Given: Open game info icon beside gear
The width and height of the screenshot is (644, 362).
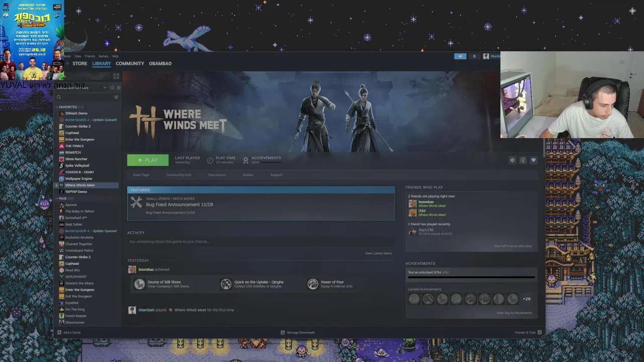Looking at the screenshot, I should 523,160.
